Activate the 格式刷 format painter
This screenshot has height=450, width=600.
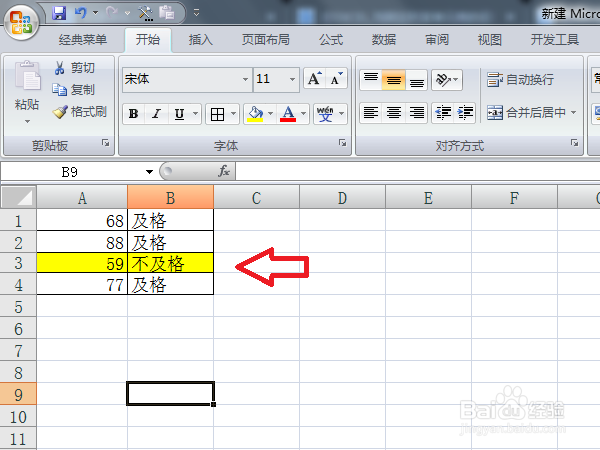[x=80, y=112]
